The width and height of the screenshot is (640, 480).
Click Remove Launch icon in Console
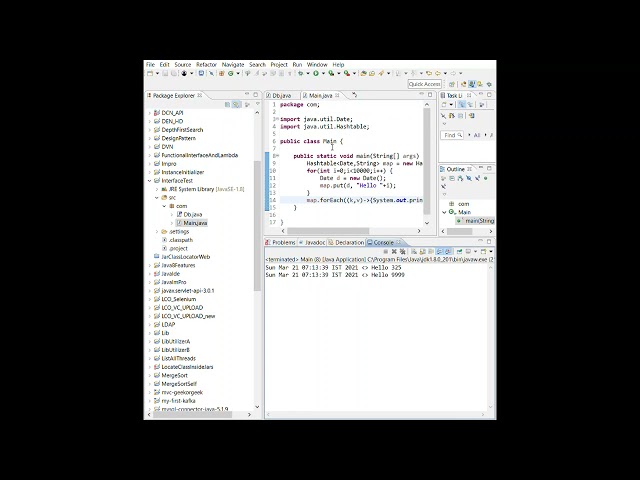394,251
